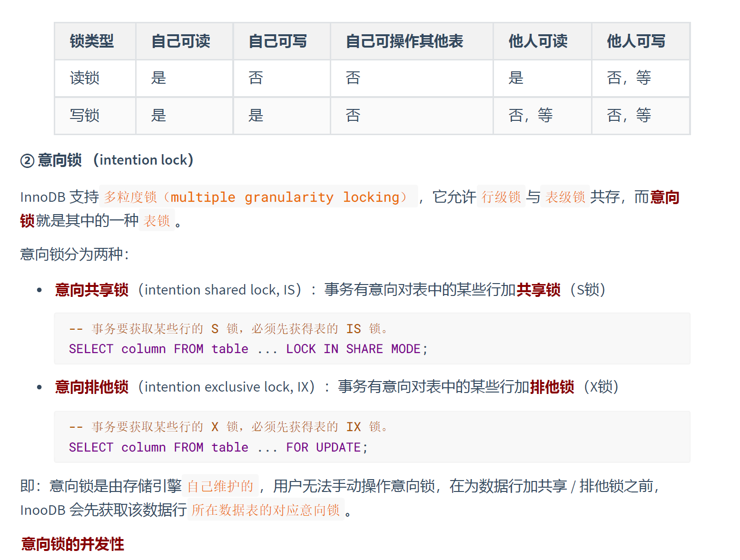The width and height of the screenshot is (740, 560).
Task: Select the LOCK IN SHARE MODE code line
Action: point(248,349)
